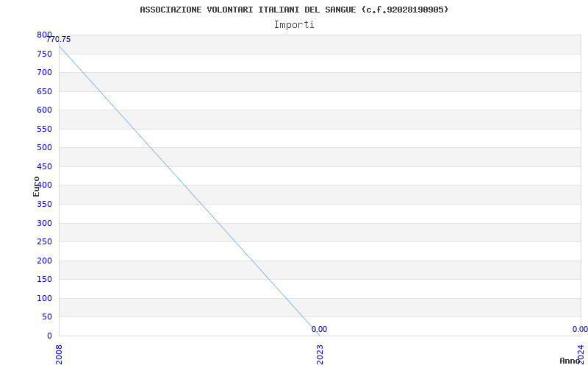Click the chart title ASSOCIAZIONE VOLONTARI ITALIANI DEL SANGUE
Screen dimensions: 588x368
click(x=294, y=10)
